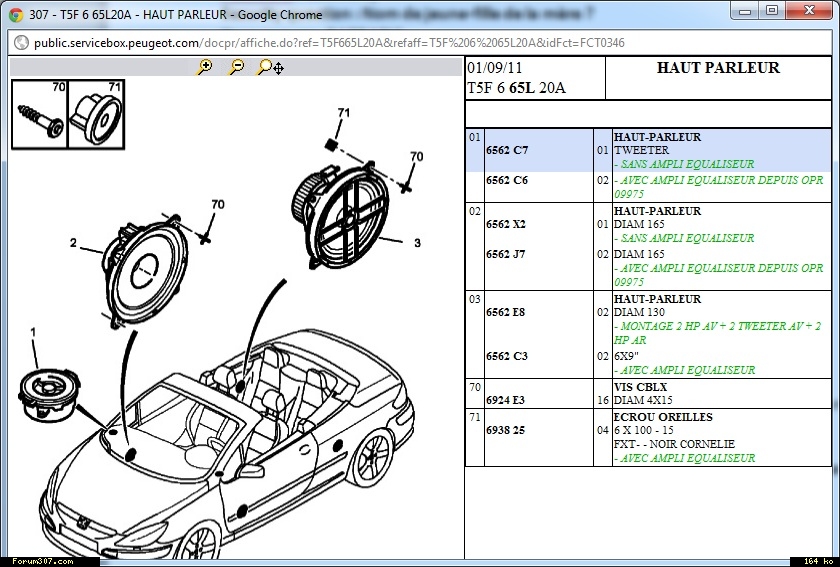Click the callout number 71 on the diagram
The height and width of the screenshot is (567, 840).
click(343, 113)
